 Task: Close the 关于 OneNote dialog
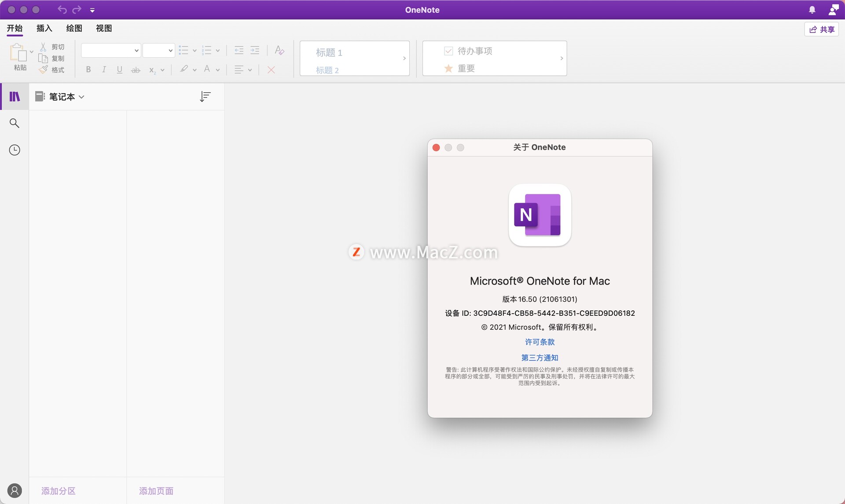click(436, 147)
